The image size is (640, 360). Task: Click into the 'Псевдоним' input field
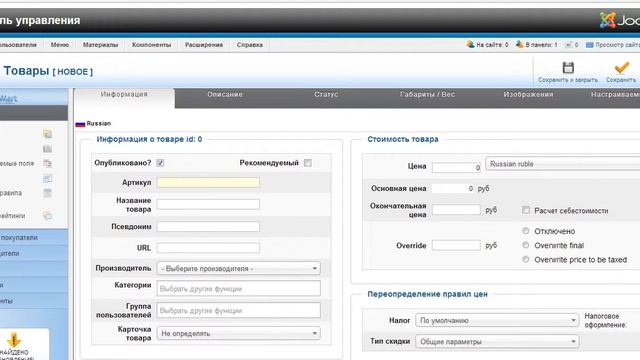[x=208, y=226]
